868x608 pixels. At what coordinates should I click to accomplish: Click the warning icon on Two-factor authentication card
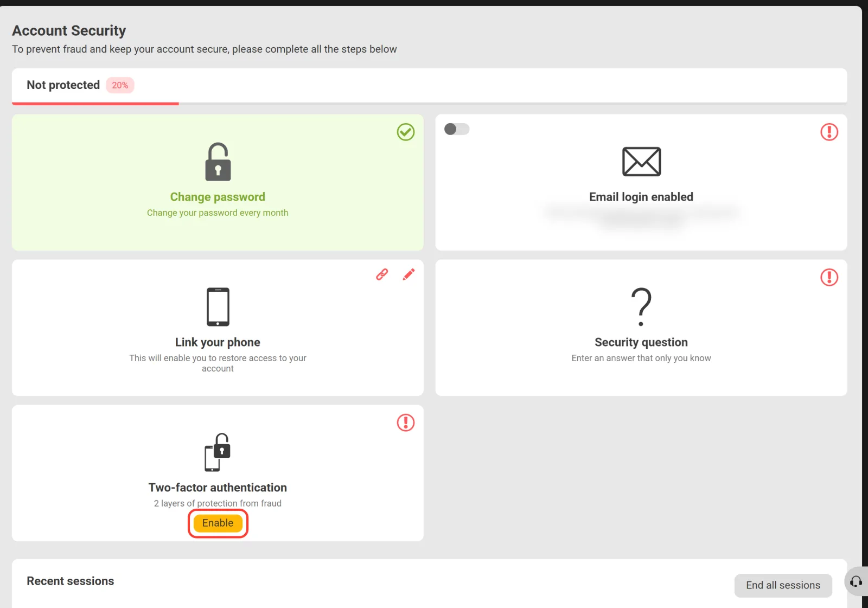pos(406,423)
